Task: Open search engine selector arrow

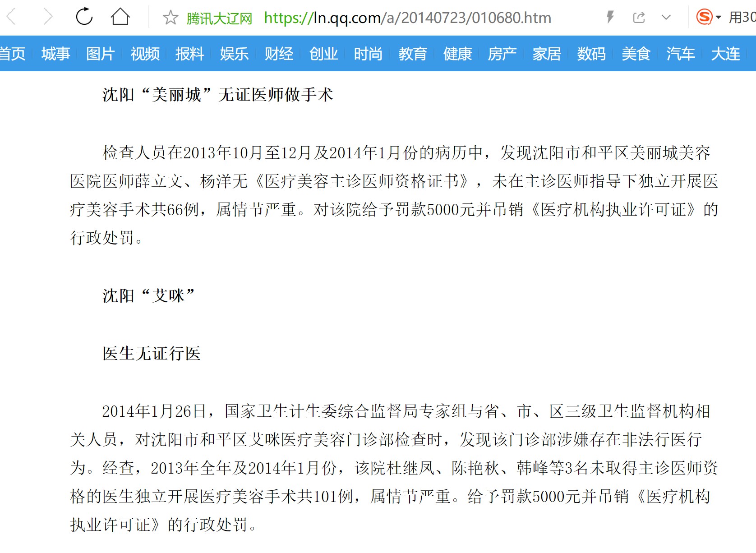Action: (719, 18)
